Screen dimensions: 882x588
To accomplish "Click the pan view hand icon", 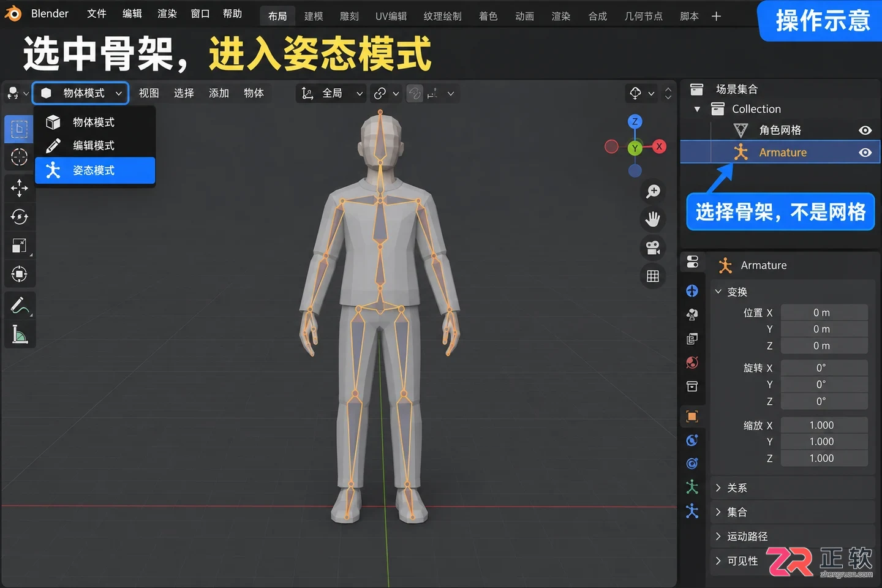I will pos(653,219).
